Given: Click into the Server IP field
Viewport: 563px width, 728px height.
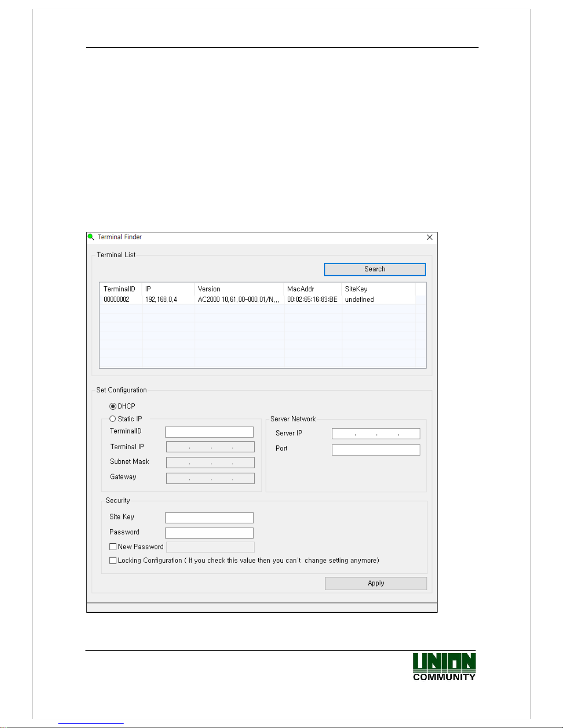Looking at the screenshot, I should pos(375,434).
